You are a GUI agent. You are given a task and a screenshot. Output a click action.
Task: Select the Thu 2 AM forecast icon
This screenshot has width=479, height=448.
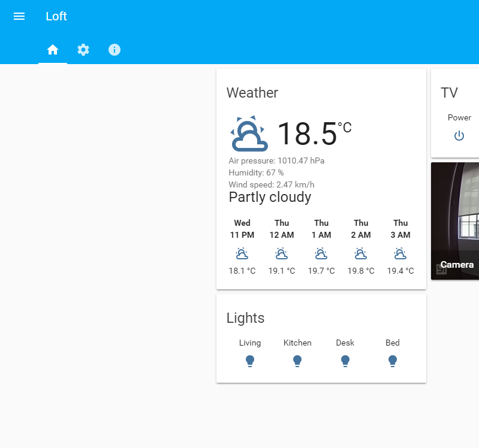[361, 253]
